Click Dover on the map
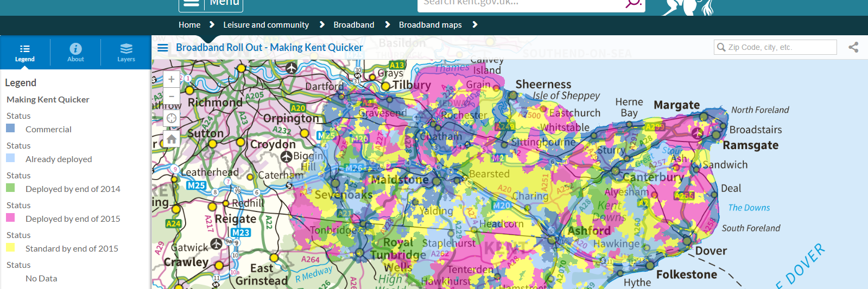Screen dimensions: 868x289 click(x=711, y=251)
